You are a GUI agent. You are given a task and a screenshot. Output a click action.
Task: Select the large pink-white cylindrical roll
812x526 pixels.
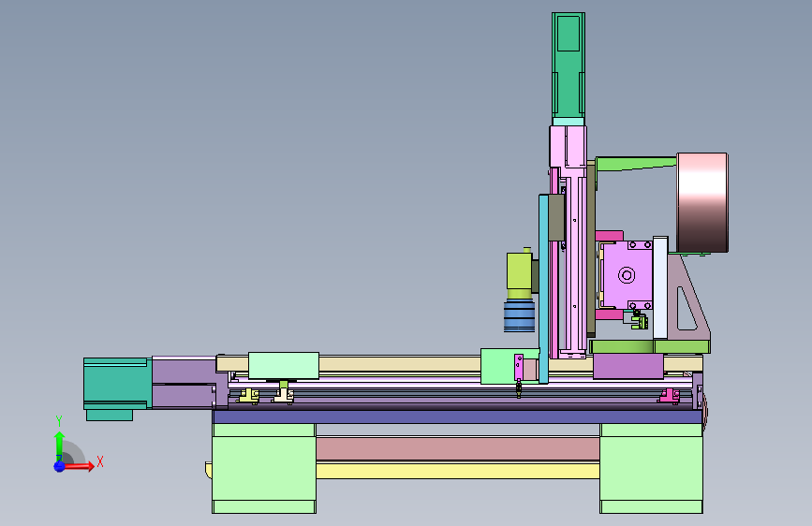pyautogui.click(x=702, y=202)
